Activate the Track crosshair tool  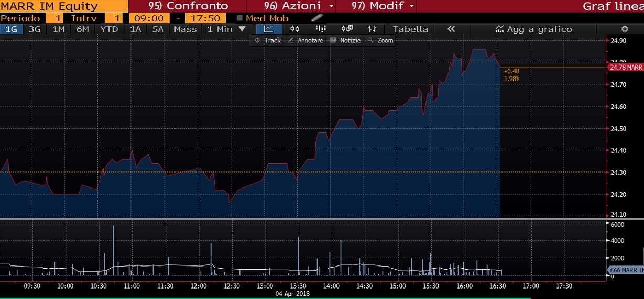point(267,40)
